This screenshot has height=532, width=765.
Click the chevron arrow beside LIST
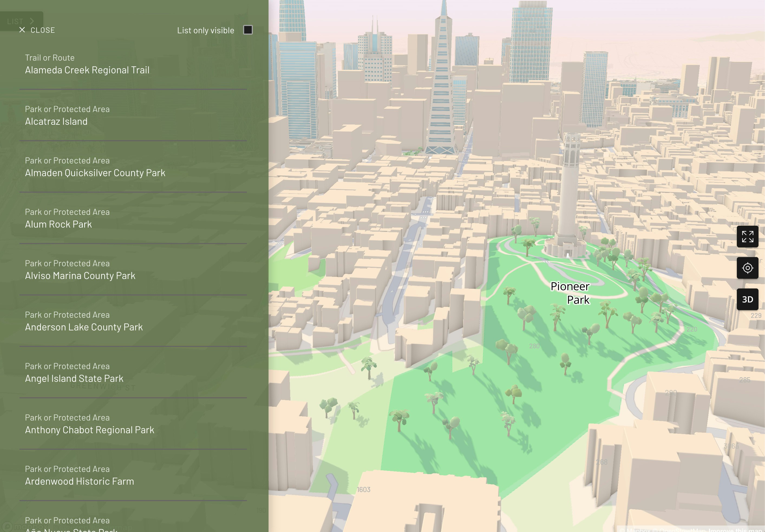tap(32, 21)
